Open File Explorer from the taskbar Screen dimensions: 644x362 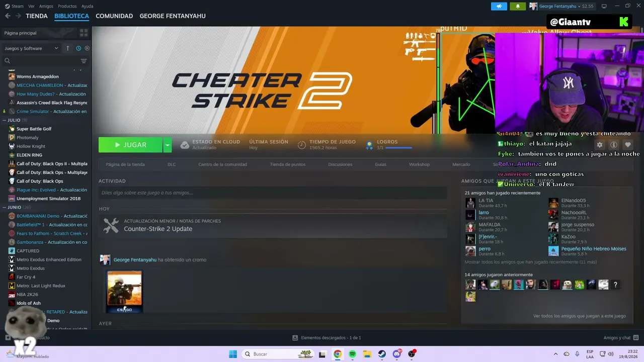pyautogui.click(x=367, y=354)
